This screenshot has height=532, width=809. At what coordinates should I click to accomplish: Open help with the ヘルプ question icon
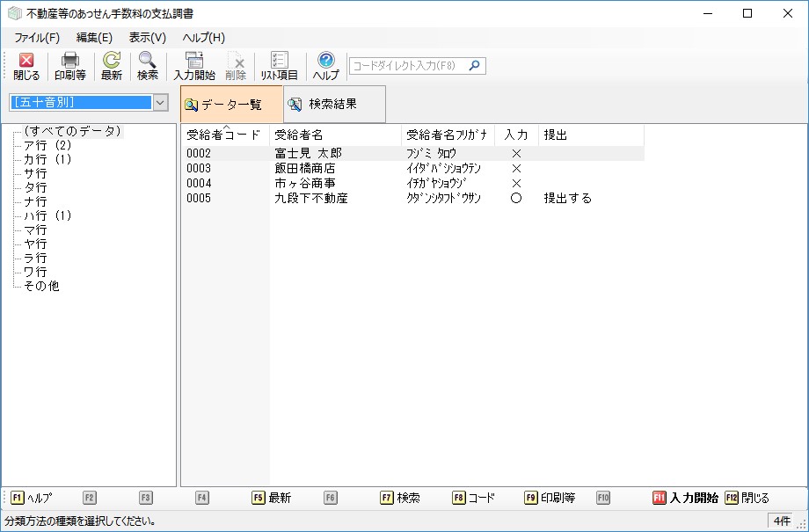[x=326, y=66]
